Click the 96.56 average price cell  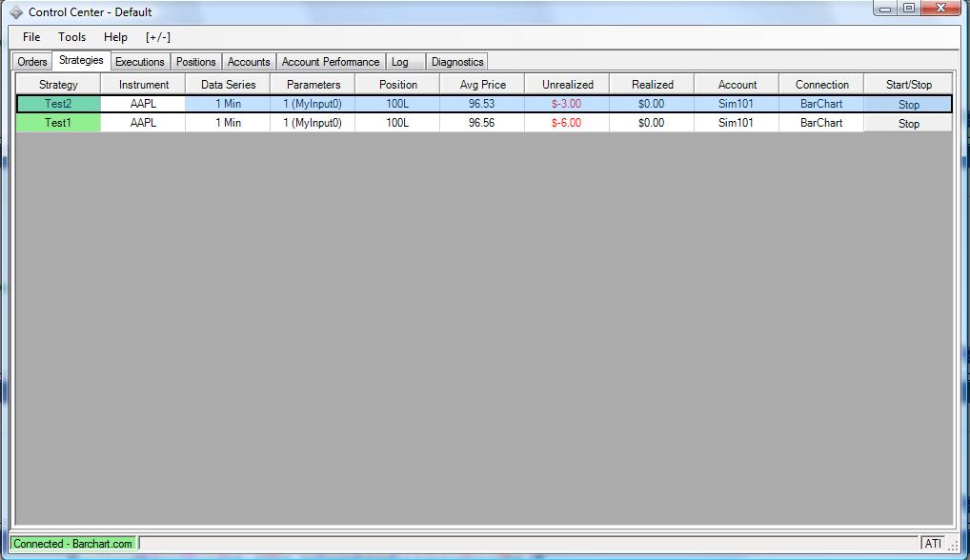482,123
